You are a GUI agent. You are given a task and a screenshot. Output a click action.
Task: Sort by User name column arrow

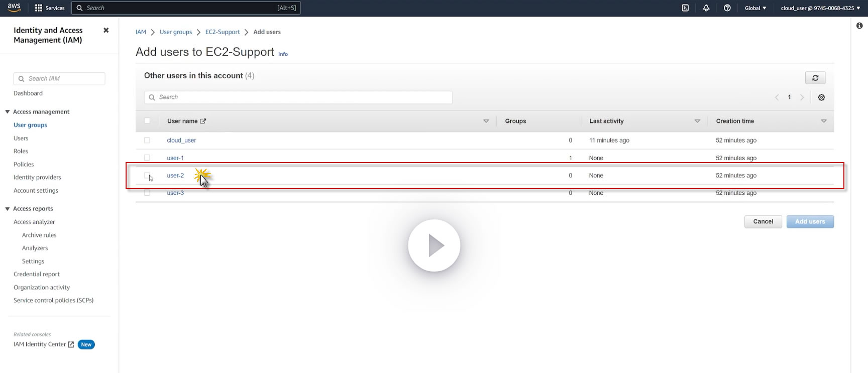pyautogui.click(x=486, y=121)
